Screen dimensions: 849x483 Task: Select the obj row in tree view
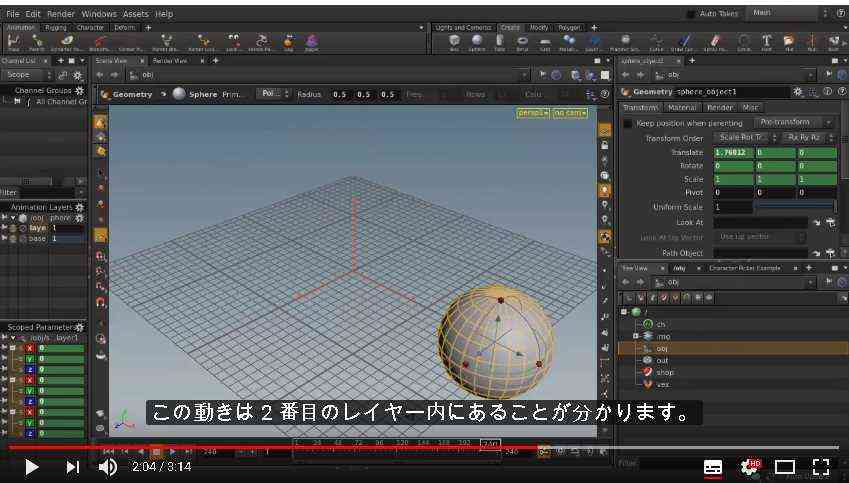point(733,349)
